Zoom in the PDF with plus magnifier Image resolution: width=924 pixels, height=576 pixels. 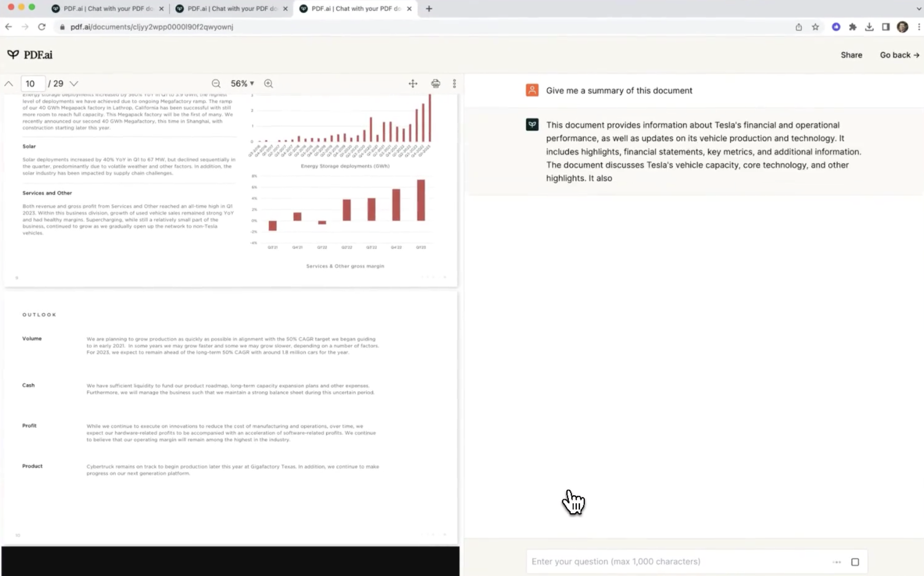pos(268,83)
